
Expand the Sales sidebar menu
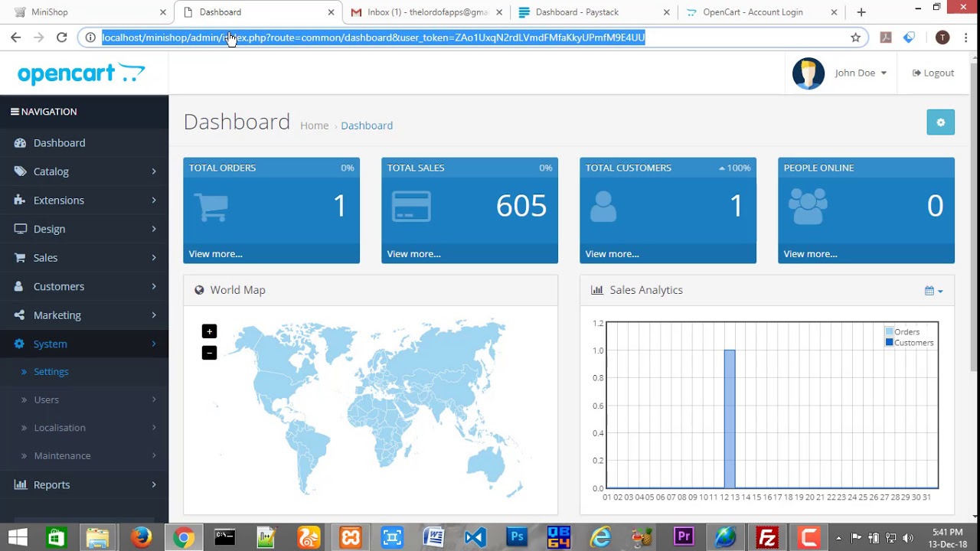[x=154, y=258]
